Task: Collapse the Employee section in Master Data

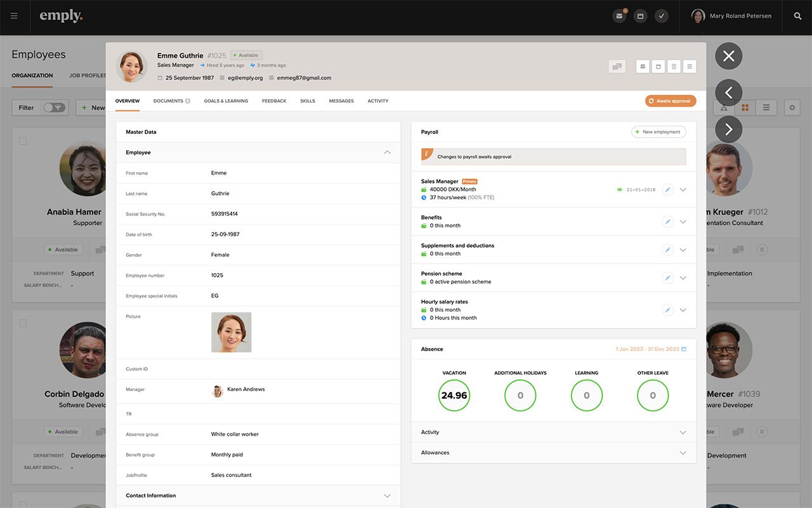Action: click(387, 152)
